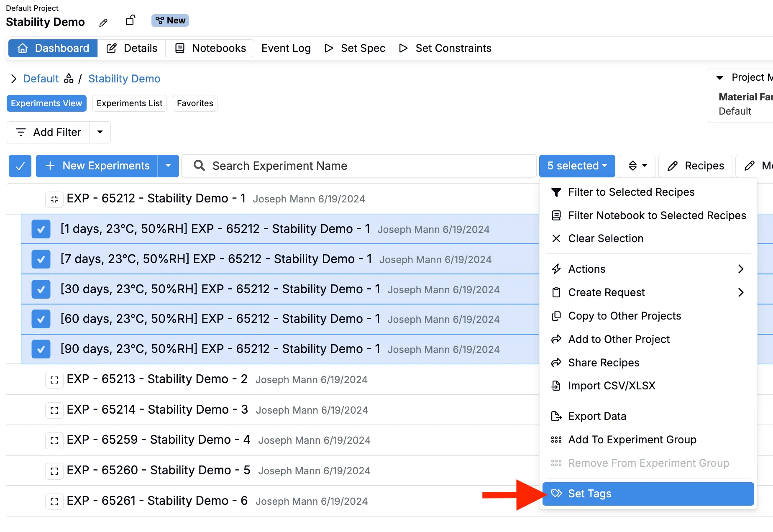773x532 pixels.
Task: Choose Filter to Selected Recipes
Action: coord(648,192)
